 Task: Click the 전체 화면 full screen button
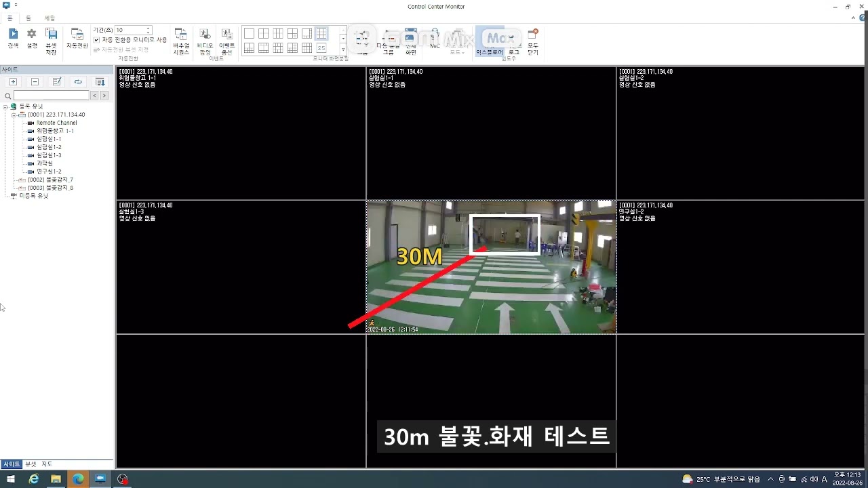point(410,41)
